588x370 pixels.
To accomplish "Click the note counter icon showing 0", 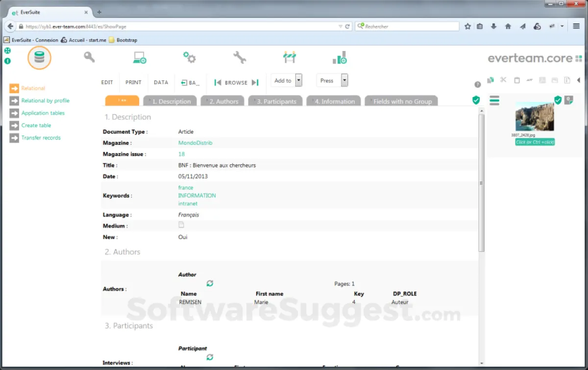I will [x=568, y=99].
